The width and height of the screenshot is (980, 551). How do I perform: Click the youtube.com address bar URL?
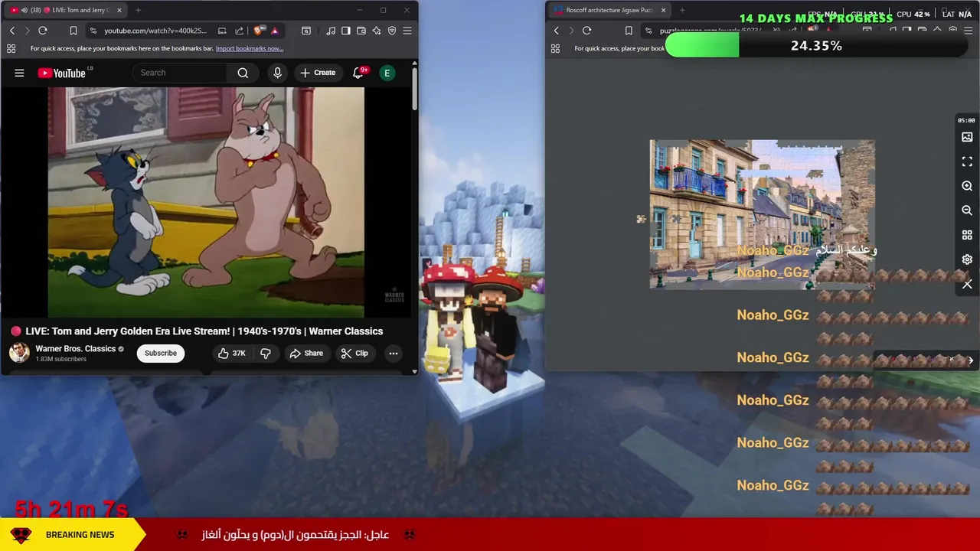click(155, 31)
